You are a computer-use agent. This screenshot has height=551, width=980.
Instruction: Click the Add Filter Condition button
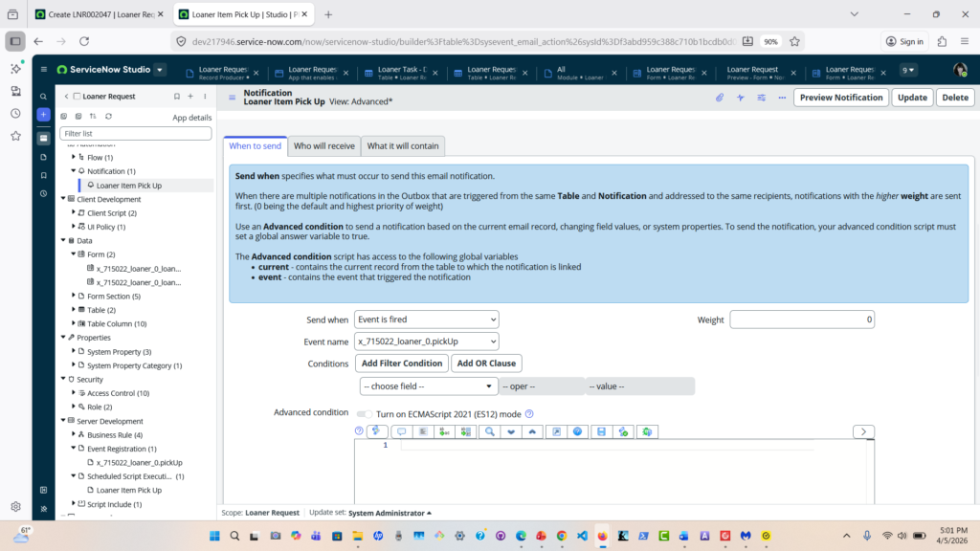[401, 364]
